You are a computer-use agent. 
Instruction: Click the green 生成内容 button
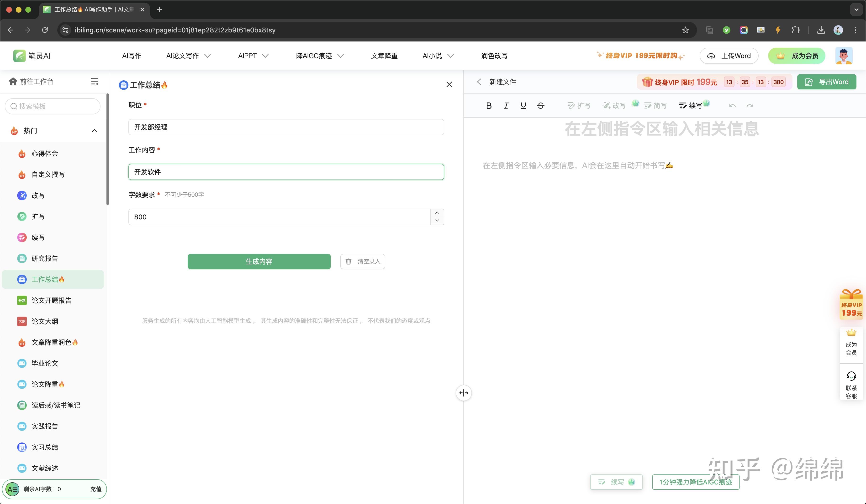point(259,262)
